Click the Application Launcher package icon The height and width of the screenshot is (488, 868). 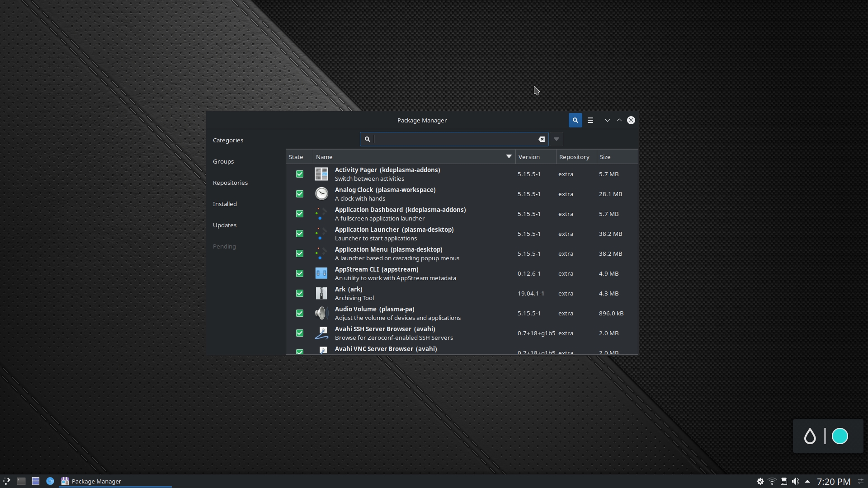pyautogui.click(x=321, y=234)
